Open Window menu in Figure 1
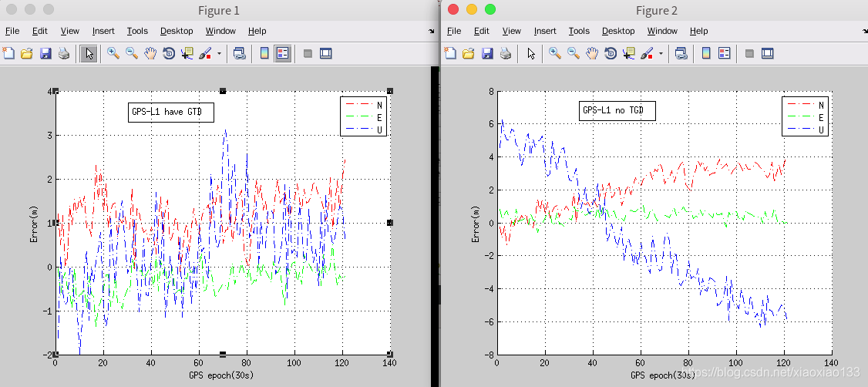The image size is (868, 387). click(x=220, y=31)
